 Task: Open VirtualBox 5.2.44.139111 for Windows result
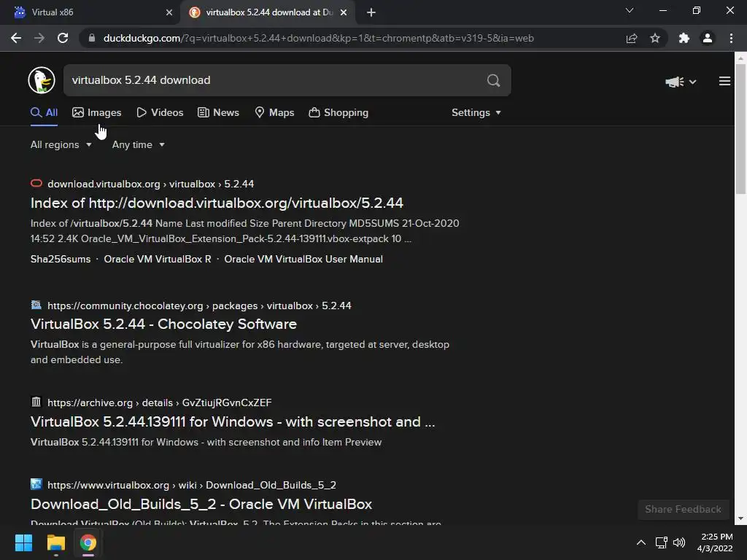pyautogui.click(x=233, y=422)
